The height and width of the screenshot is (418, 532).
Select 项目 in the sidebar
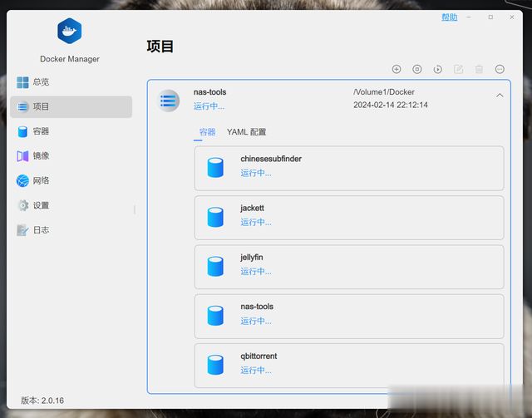(x=71, y=107)
